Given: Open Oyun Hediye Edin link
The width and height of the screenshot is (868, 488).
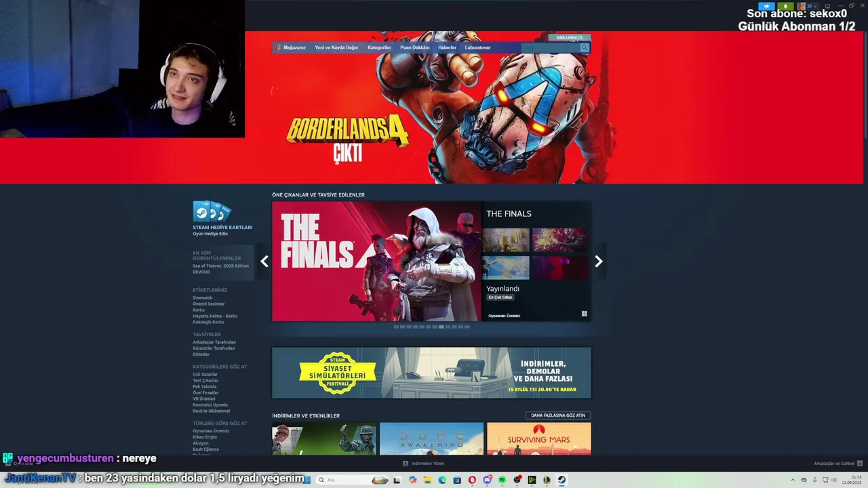Looking at the screenshot, I should (x=210, y=234).
